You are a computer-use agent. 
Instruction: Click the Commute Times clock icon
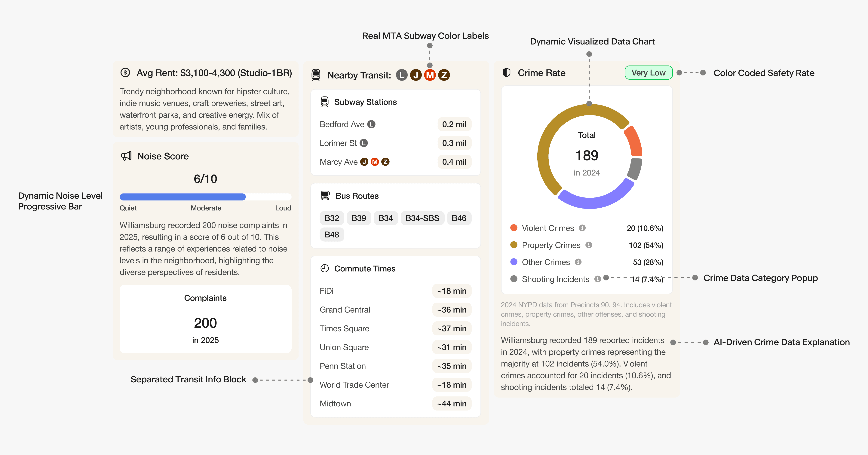[x=324, y=268]
